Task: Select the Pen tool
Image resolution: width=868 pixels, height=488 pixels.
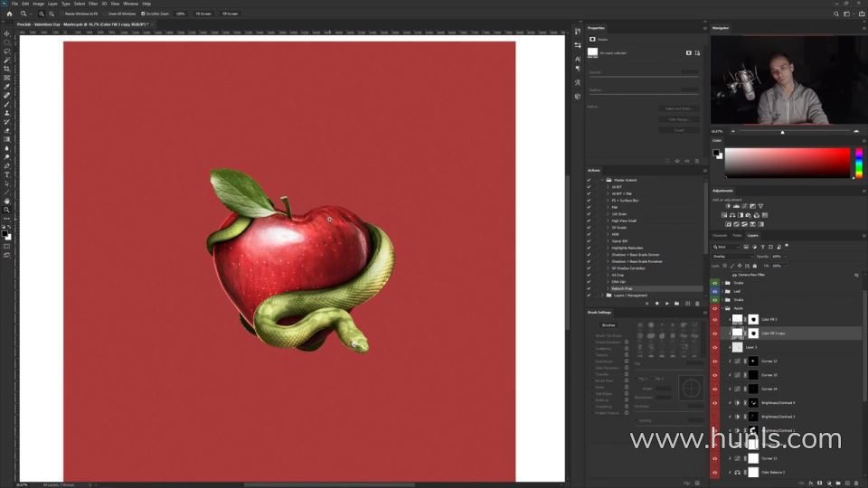Action: 6,166
